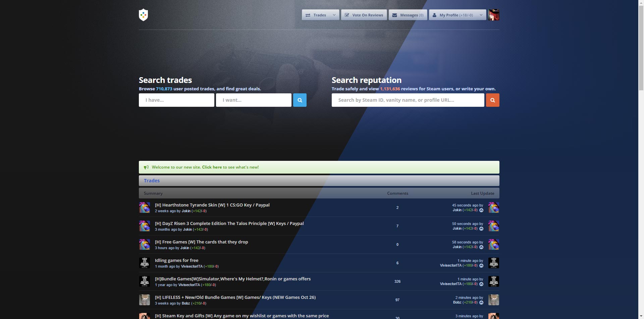
Task: Open Idling games for free trade
Action: click(176, 260)
